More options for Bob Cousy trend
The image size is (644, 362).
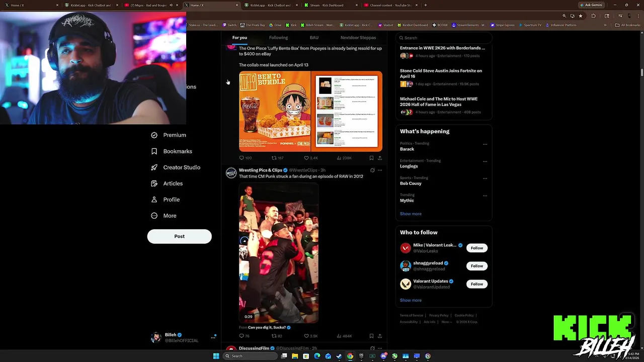pos(485,178)
